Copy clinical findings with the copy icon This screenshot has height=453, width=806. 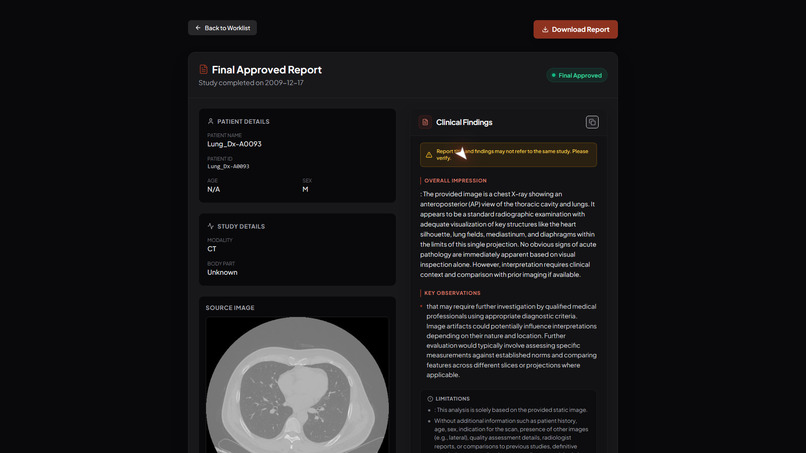pos(592,122)
